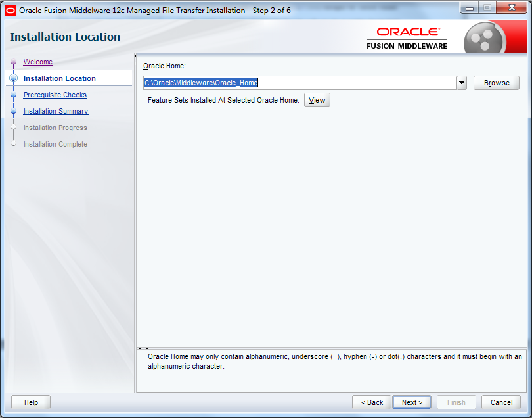
Task: Click the Welcome step indicator bullet
Action: (13, 62)
